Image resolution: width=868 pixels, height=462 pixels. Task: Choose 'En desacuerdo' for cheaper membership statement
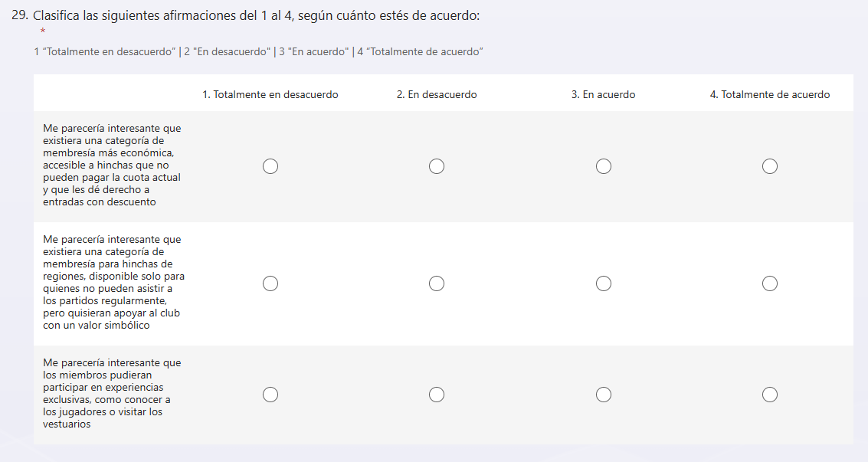click(x=437, y=166)
